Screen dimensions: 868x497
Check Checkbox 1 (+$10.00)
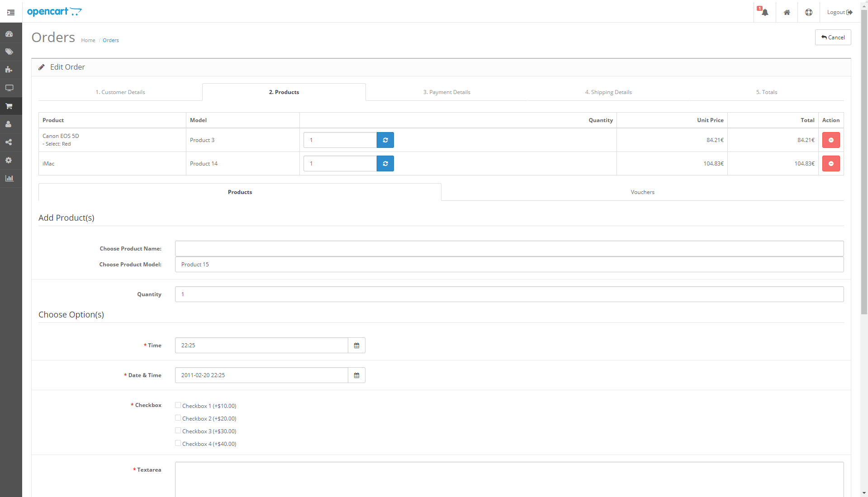coord(178,405)
